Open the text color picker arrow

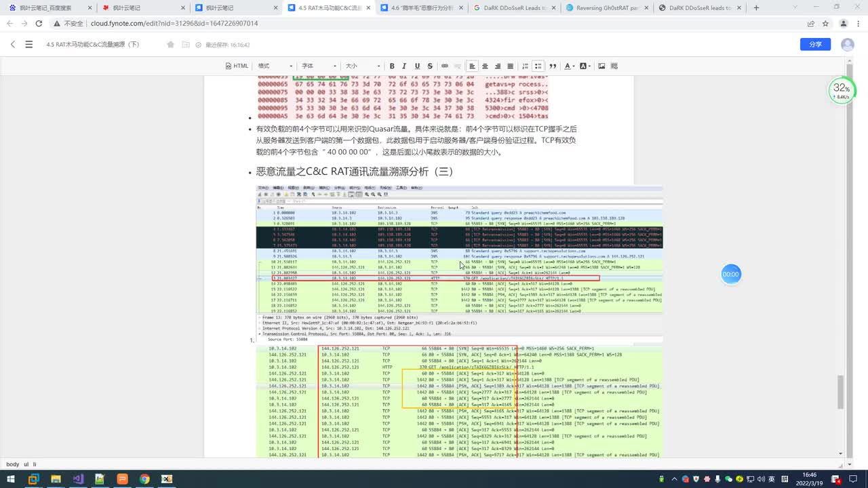pos(574,66)
